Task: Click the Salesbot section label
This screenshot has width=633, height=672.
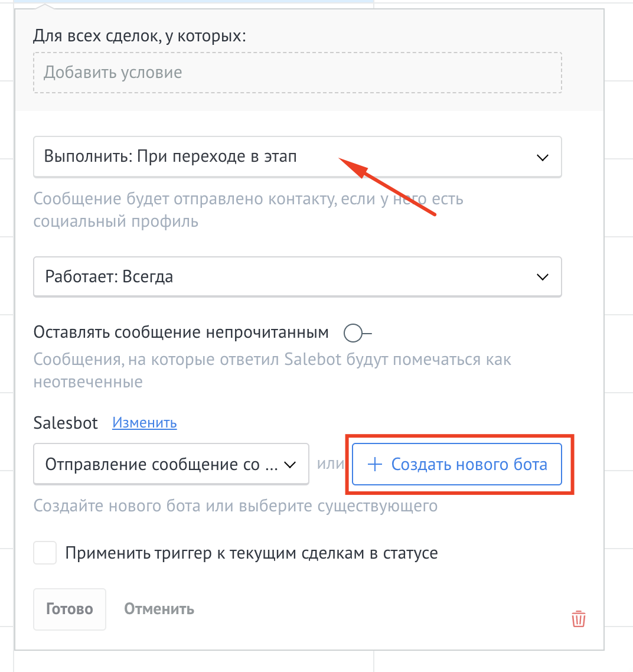Action: tap(66, 423)
